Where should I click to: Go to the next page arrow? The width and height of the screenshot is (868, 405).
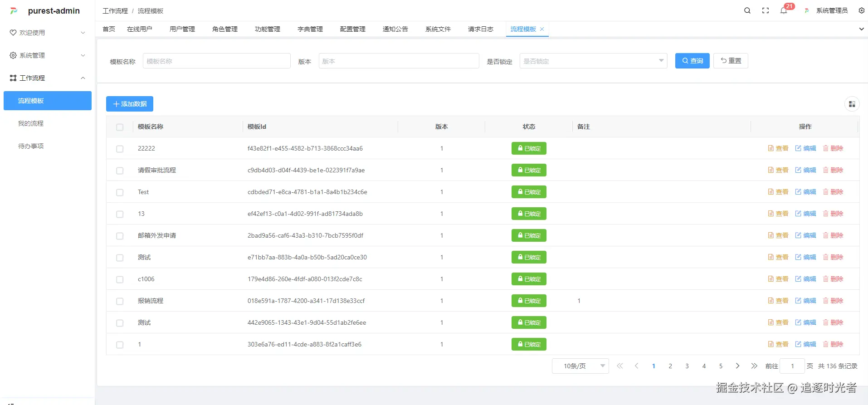[x=737, y=366]
